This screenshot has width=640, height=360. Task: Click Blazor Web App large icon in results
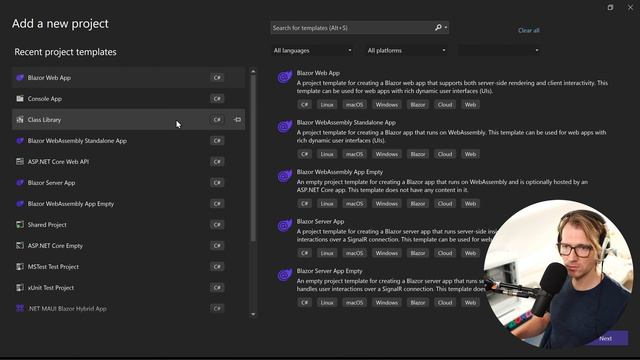[x=284, y=76]
